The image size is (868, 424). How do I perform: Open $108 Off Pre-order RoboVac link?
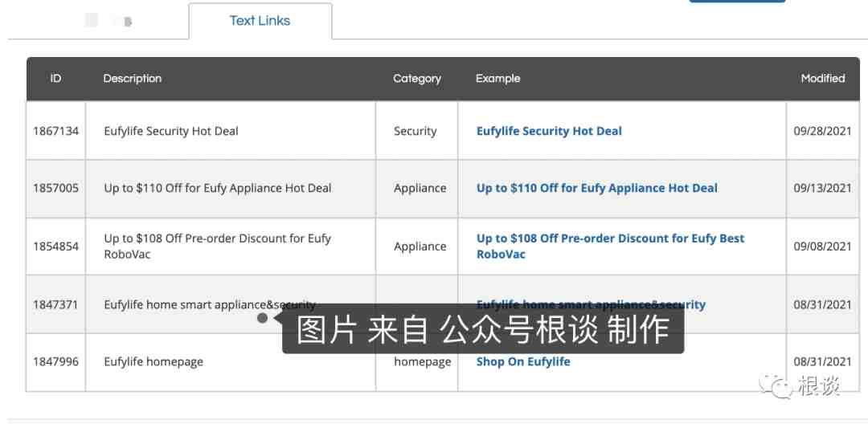(x=610, y=246)
